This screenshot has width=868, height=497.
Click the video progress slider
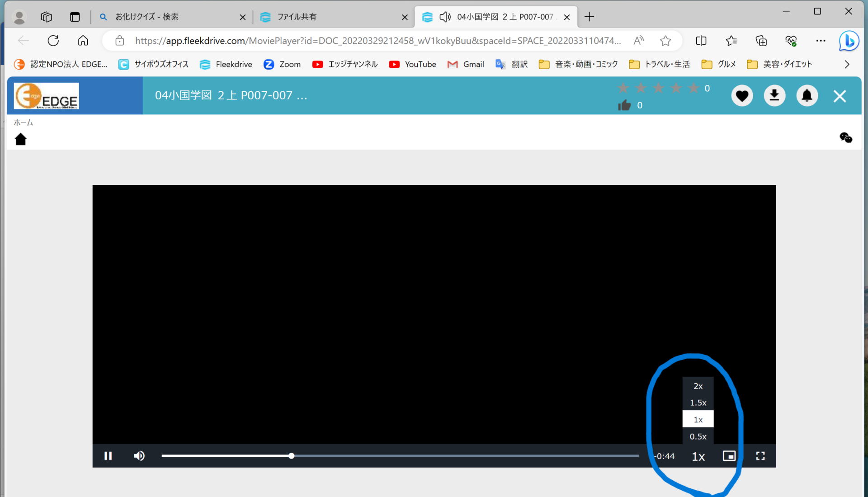[x=400, y=456]
